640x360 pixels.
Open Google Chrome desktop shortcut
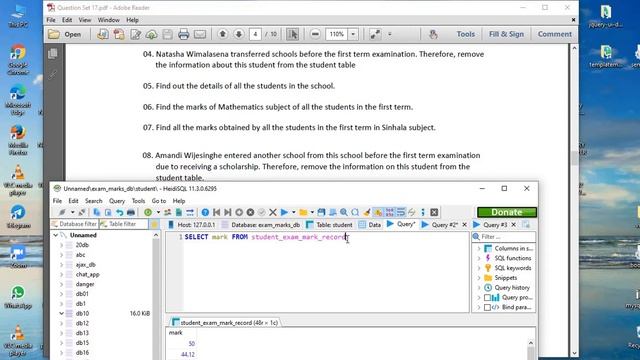[x=18, y=60]
